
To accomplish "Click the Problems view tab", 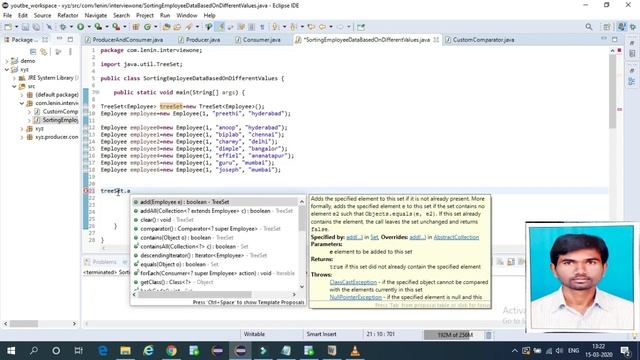I will click(101, 262).
